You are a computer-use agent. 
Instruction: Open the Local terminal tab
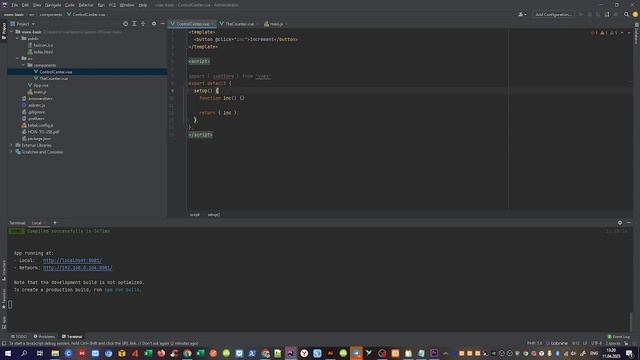pyautogui.click(x=37, y=223)
